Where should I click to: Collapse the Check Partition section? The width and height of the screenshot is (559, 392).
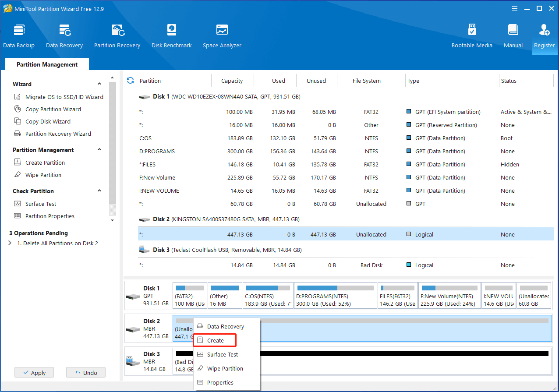coord(99,191)
